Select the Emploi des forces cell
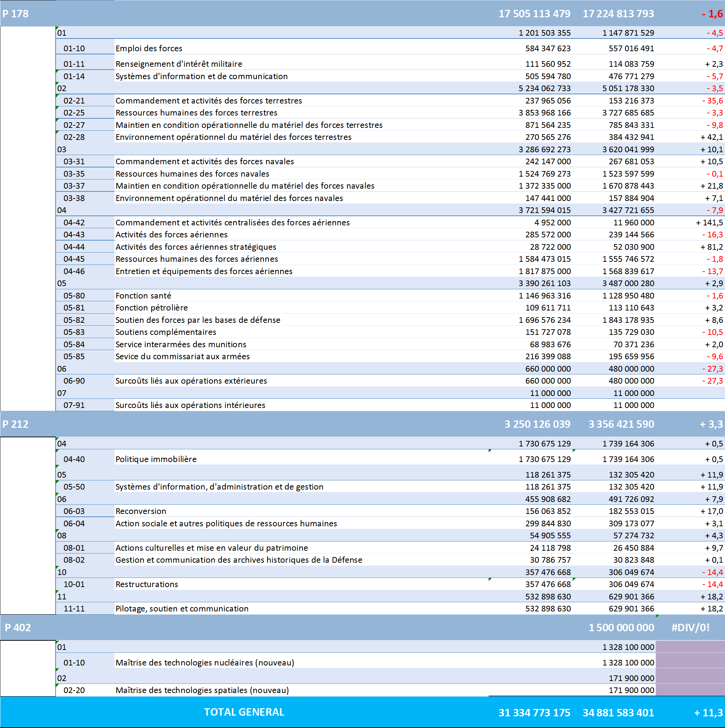725x728 pixels. point(149,48)
